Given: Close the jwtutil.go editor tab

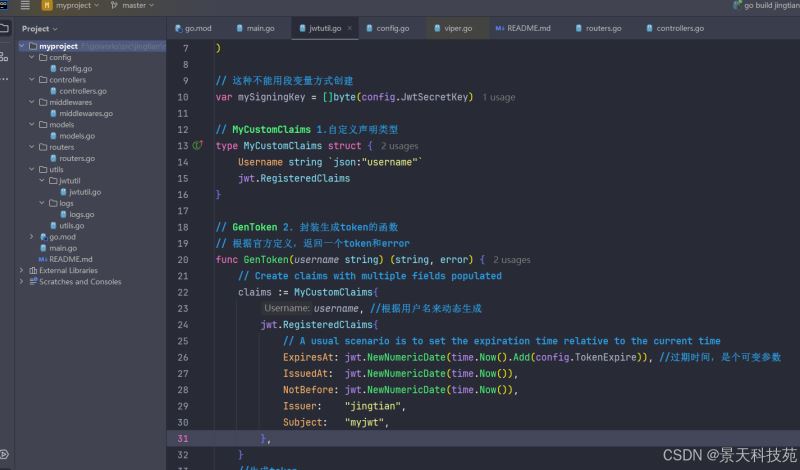Looking at the screenshot, I should click(x=350, y=29).
